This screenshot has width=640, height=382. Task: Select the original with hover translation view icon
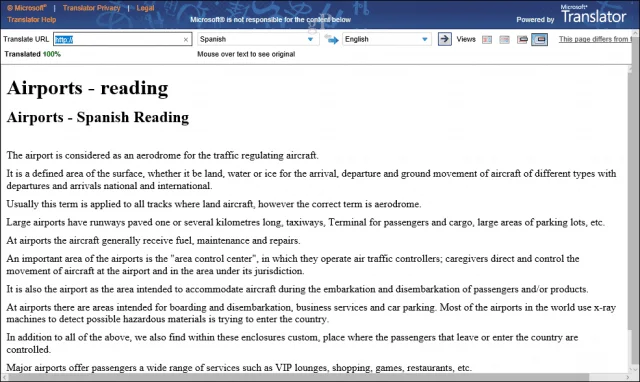click(x=522, y=40)
